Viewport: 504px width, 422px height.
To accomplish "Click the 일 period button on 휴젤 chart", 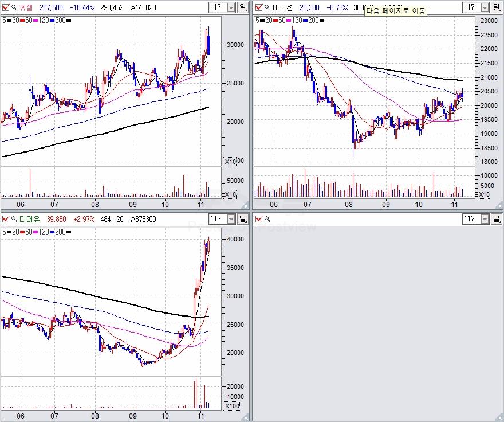I will coord(244,7).
